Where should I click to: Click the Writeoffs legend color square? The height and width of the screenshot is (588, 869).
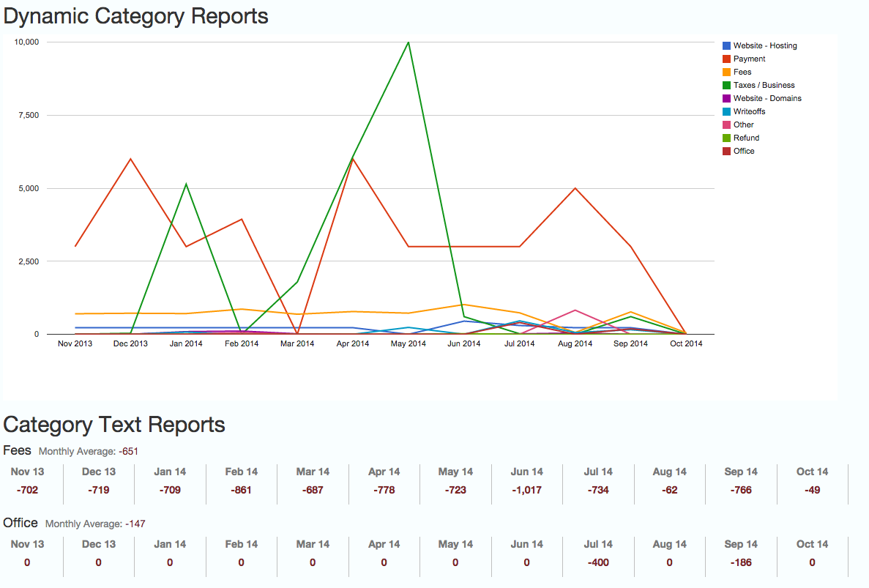point(726,111)
